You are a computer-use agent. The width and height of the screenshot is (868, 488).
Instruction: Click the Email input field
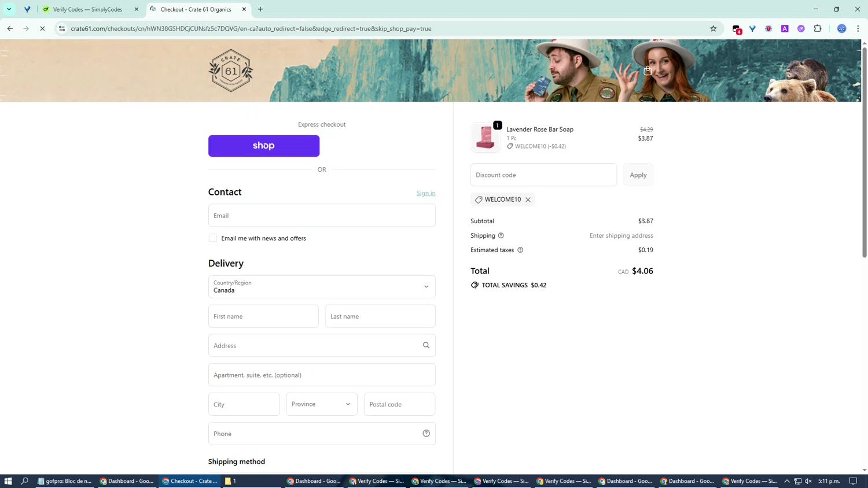[x=322, y=215]
